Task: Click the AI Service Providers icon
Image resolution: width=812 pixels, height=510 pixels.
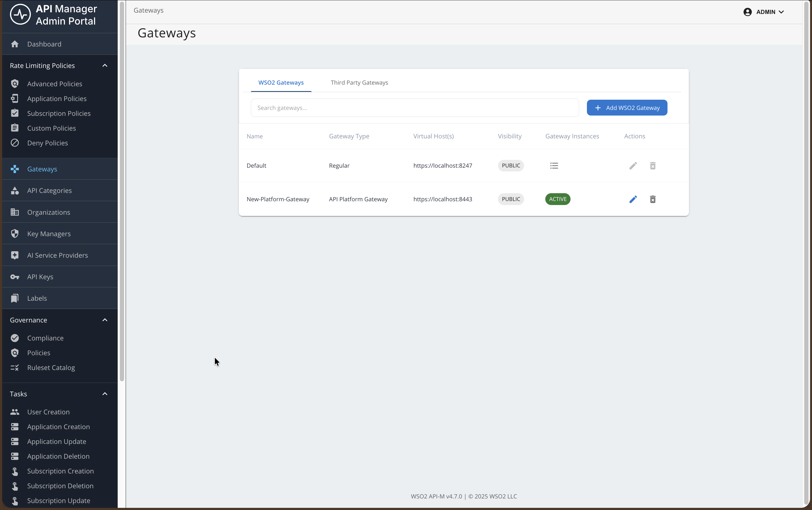Action: point(15,255)
